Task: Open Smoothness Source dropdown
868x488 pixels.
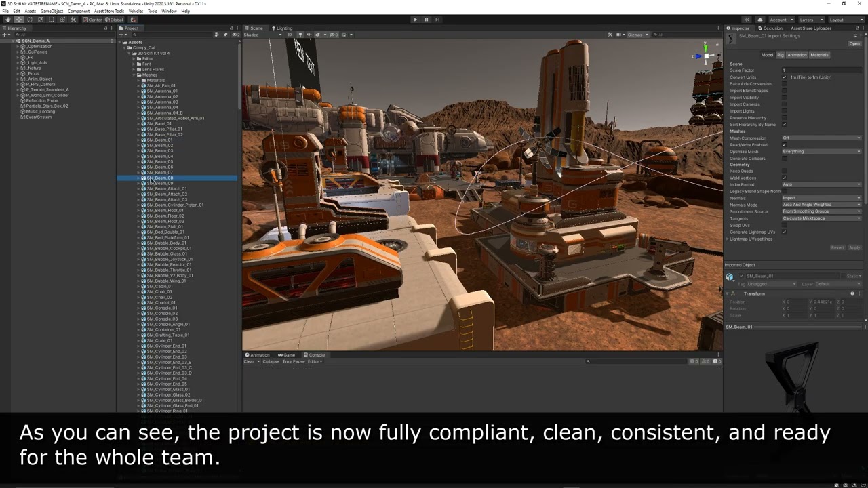Action: pos(821,211)
